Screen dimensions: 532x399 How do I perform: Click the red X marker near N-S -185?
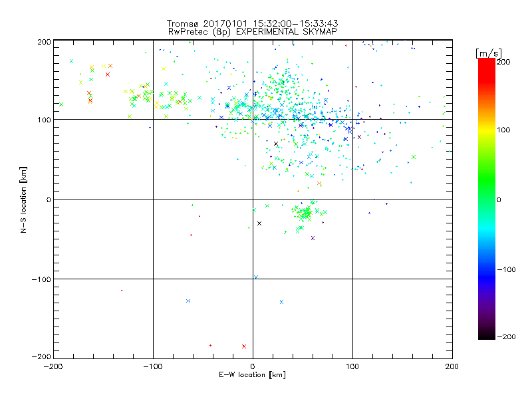[244, 346]
